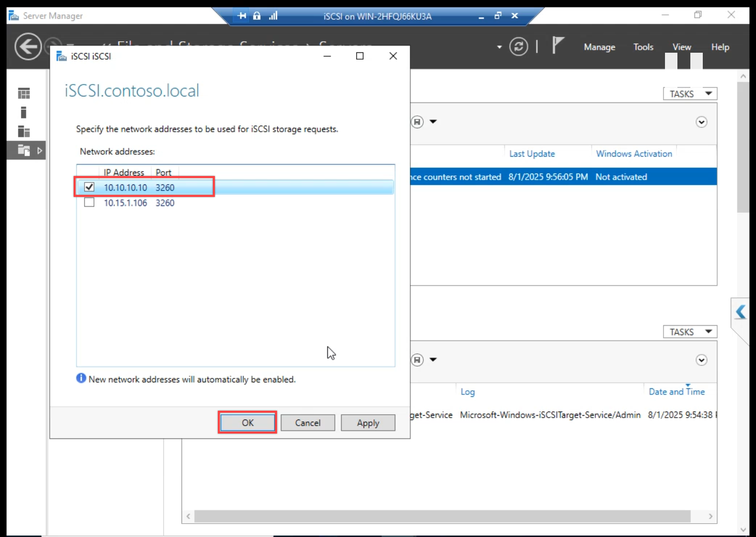Click Events scrollbar left arrow

188,516
